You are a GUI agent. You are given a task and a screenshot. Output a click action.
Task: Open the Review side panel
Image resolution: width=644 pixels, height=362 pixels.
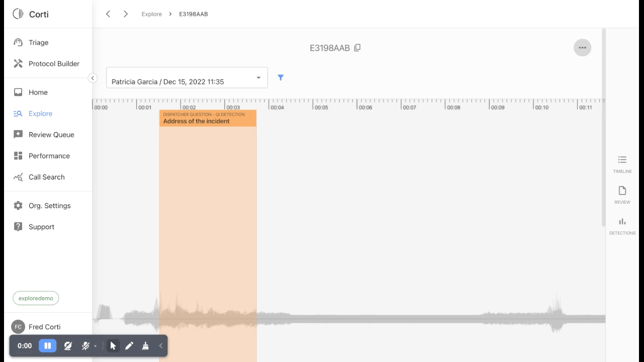click(622, 195)
